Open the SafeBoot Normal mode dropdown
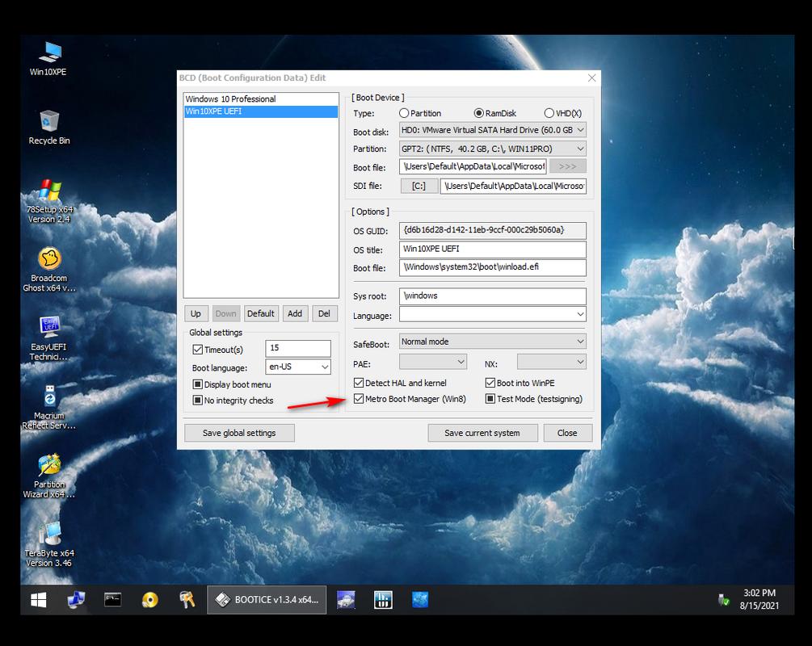Screen dimensions: 812x646 tap(493, 342)
